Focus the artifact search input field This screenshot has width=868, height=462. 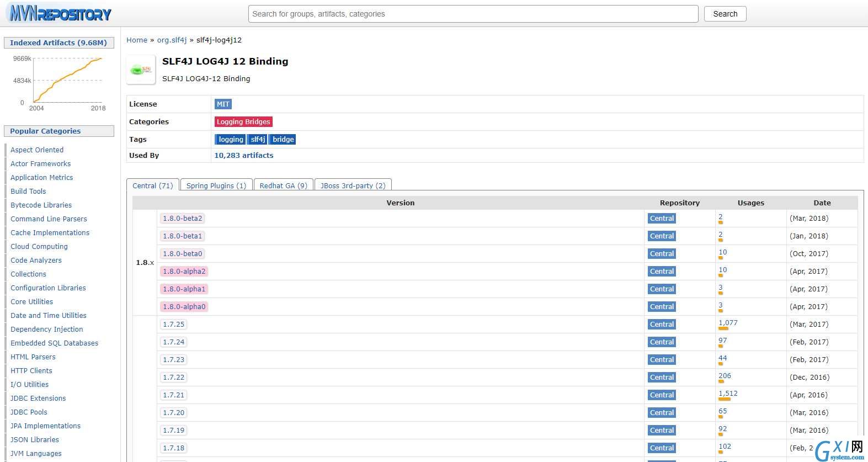[x=473, y=14]
